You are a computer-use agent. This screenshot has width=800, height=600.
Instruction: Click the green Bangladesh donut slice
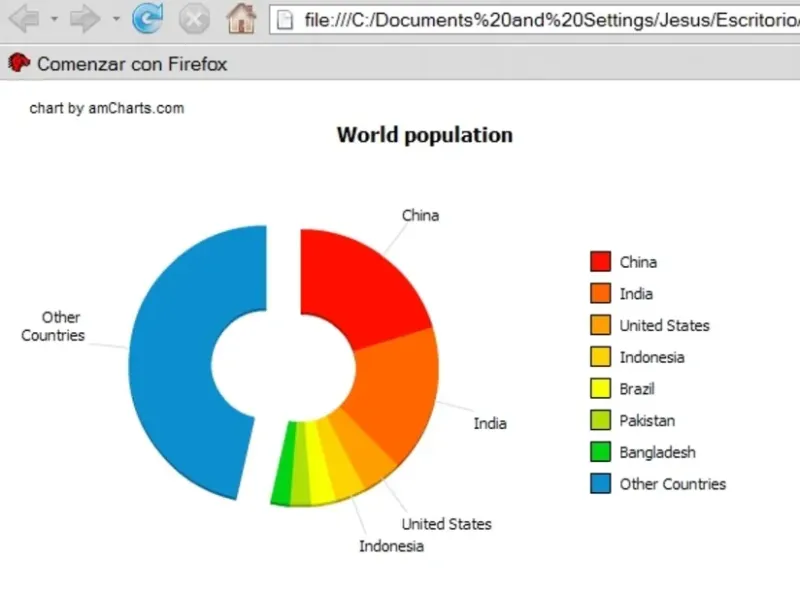pyautogui.click(x=284, y=464)
